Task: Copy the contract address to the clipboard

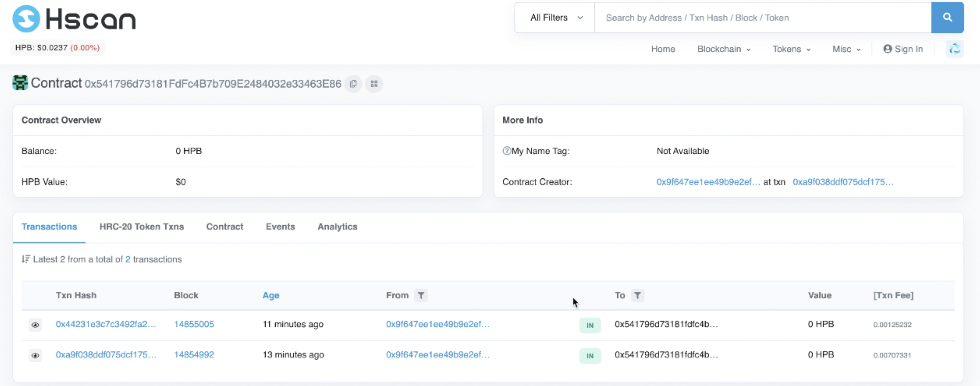Action: 353,84
